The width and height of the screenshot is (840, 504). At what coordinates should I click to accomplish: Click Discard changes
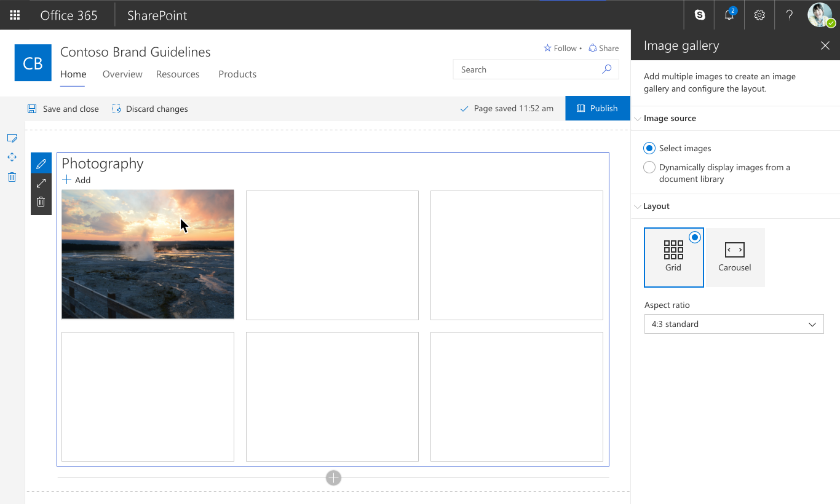point(149,109)
